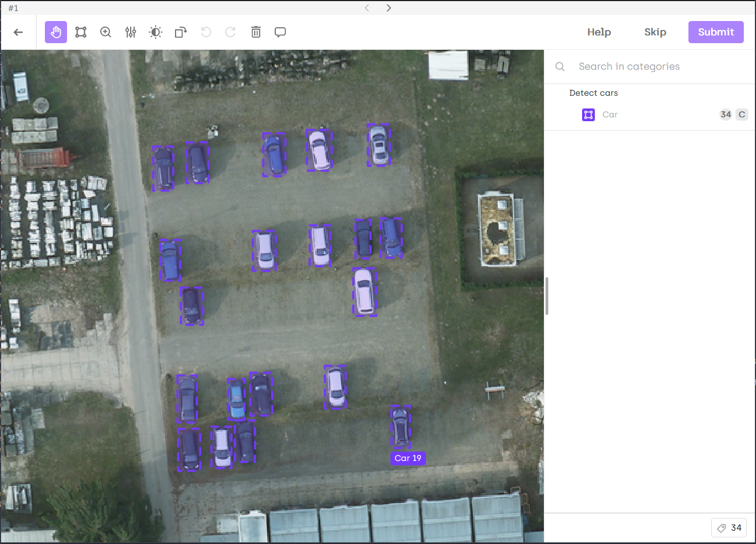Select the bounding box drawing tool

(81, 32)
